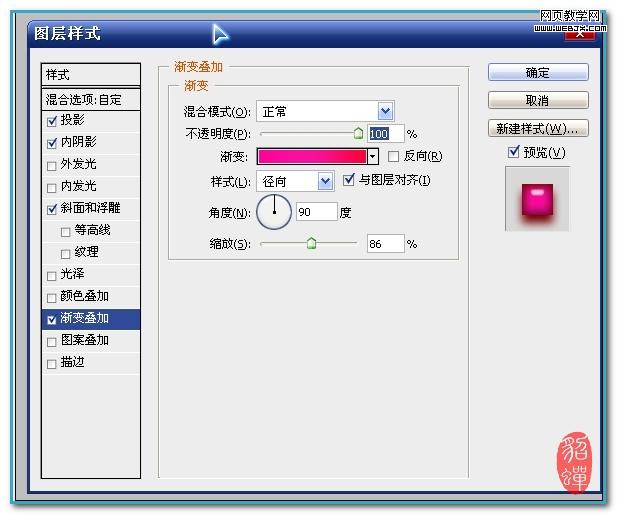Toggle the 与图层对齐(I) checkbox
The width and height of the screenshot is (617, 515).
pyautogui.click(x=349, y=180)
